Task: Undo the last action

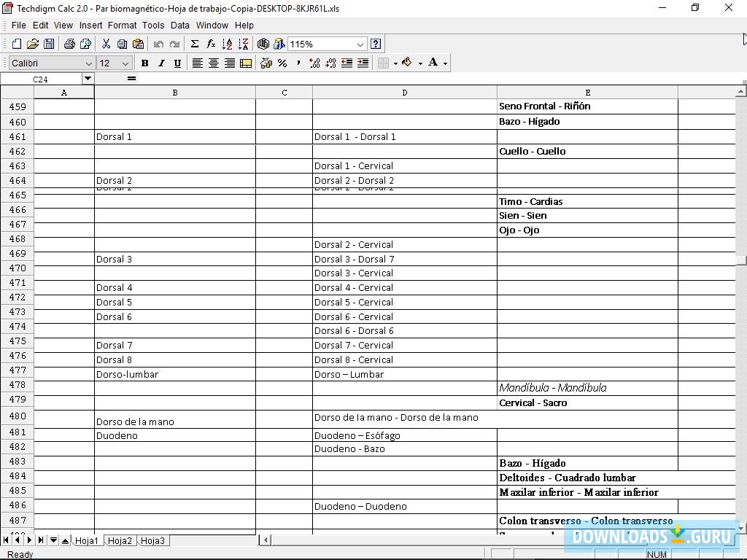Action: (x=158, y=44)
